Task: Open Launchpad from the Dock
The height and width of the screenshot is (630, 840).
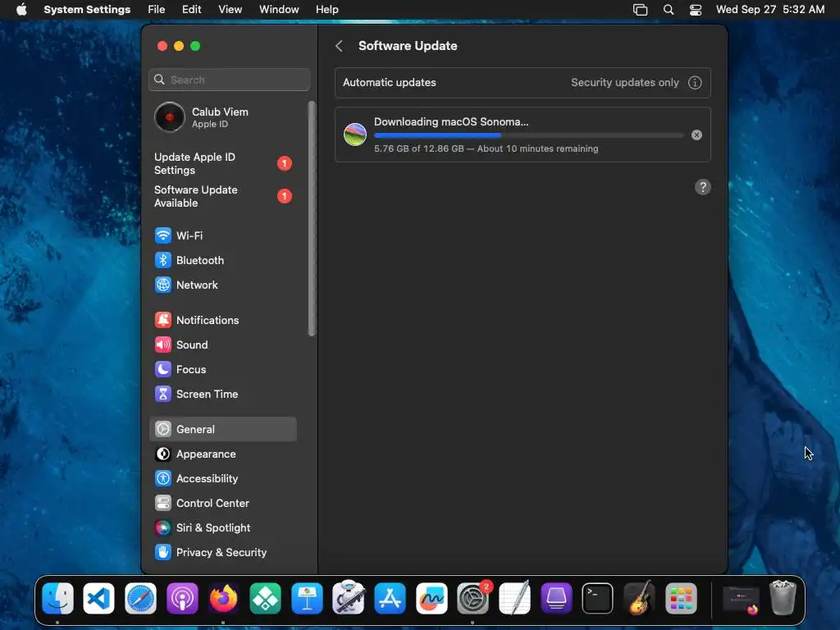Action: tap(681, 598)
